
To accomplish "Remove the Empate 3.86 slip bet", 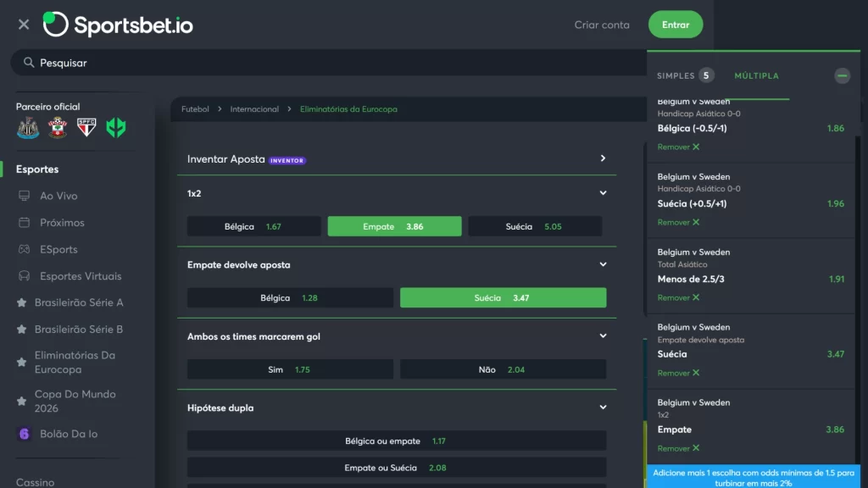I will click(678, 448).
